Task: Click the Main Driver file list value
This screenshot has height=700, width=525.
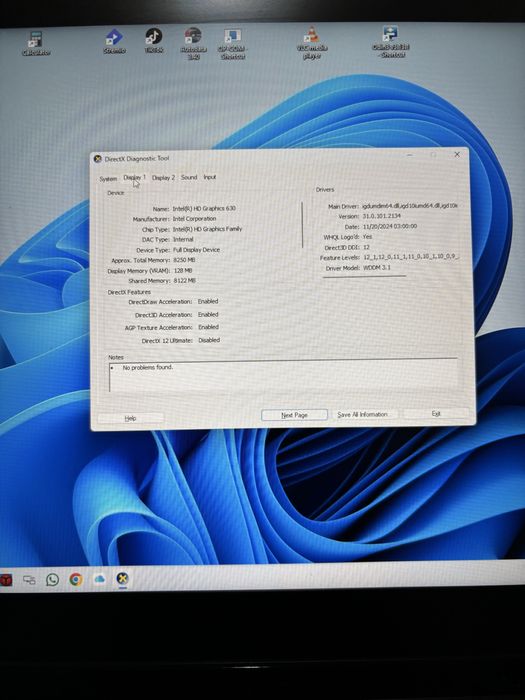Action: coord(410,206)
